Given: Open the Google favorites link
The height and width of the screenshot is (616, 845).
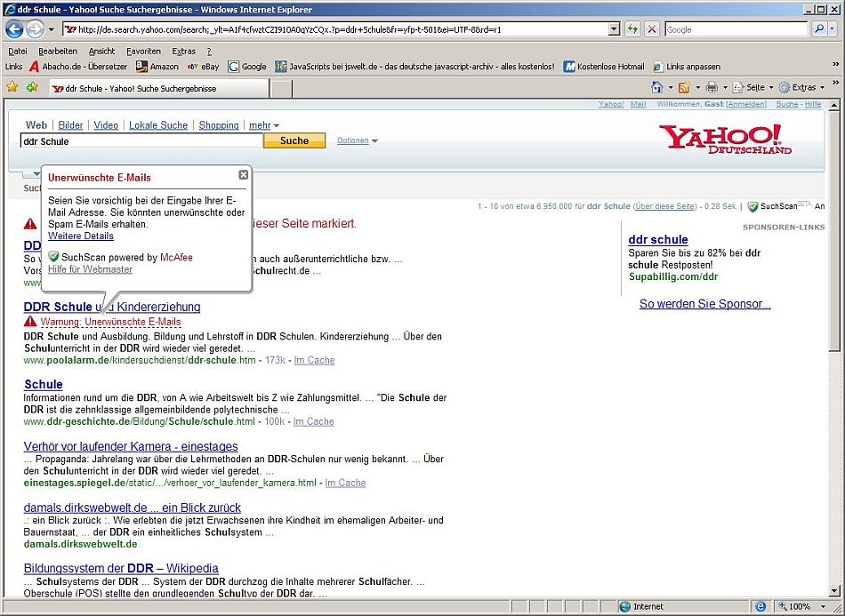Looking at the screenshot, I should (247, 67).
